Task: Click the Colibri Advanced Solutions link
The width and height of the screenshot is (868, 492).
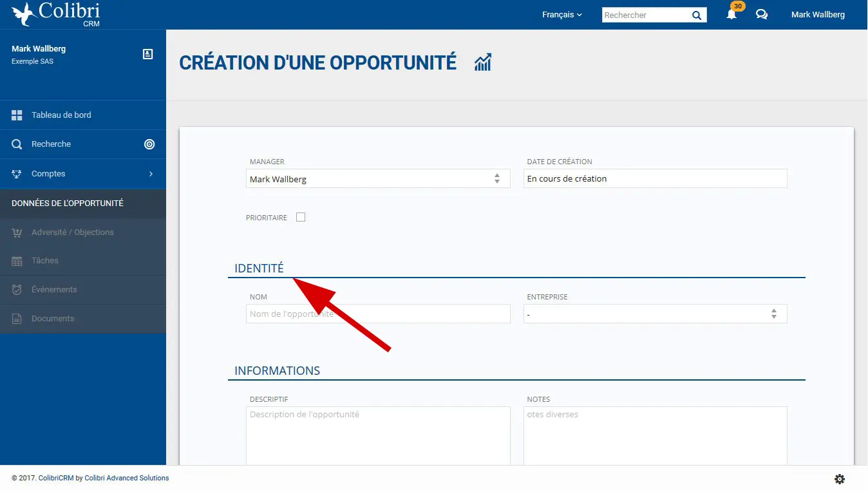Action: click(x=127, y=478)
